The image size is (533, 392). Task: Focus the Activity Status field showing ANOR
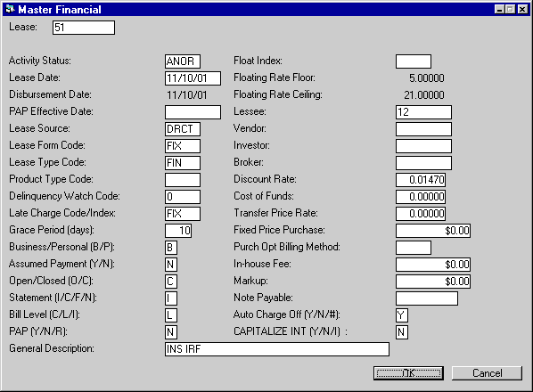coord(183,61)
